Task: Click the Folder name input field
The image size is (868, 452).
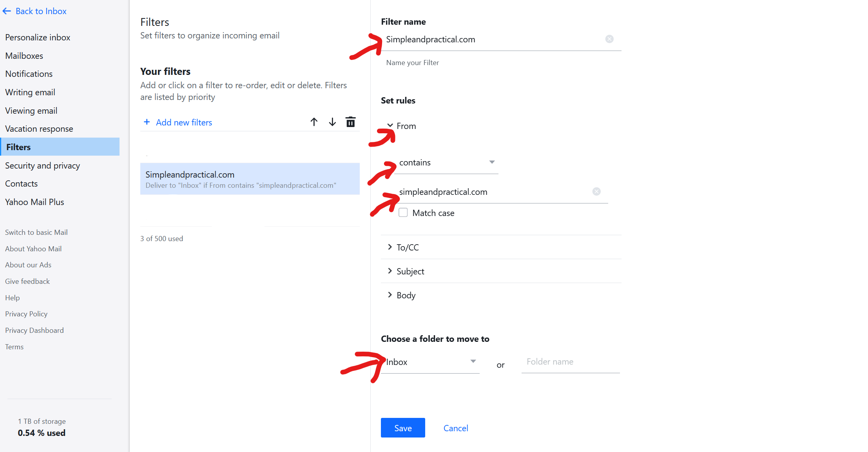Action: [570, 362]
